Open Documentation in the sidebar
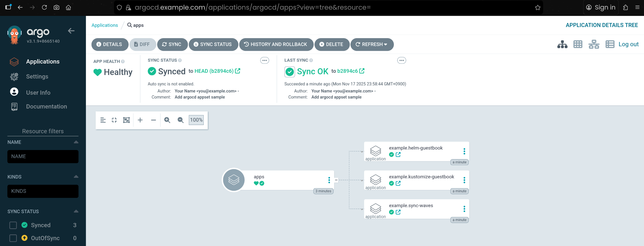Screen dimensions: 644x246 click(46, 107)
